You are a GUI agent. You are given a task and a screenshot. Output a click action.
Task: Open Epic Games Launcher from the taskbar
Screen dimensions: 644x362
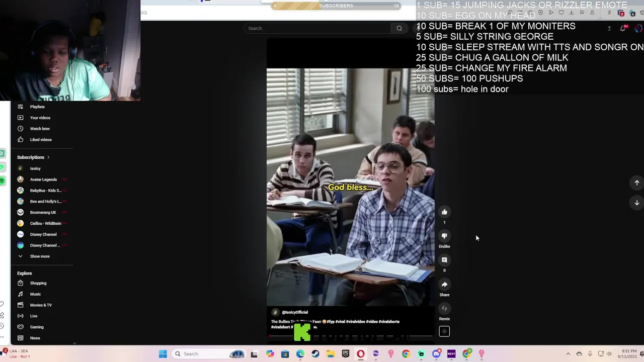(x=346, y=354)
